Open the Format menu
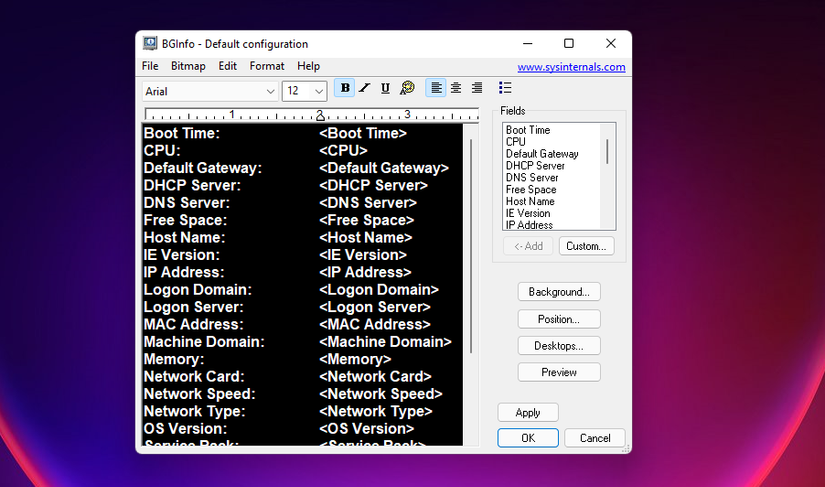825x487 pixels. point(267,66)
